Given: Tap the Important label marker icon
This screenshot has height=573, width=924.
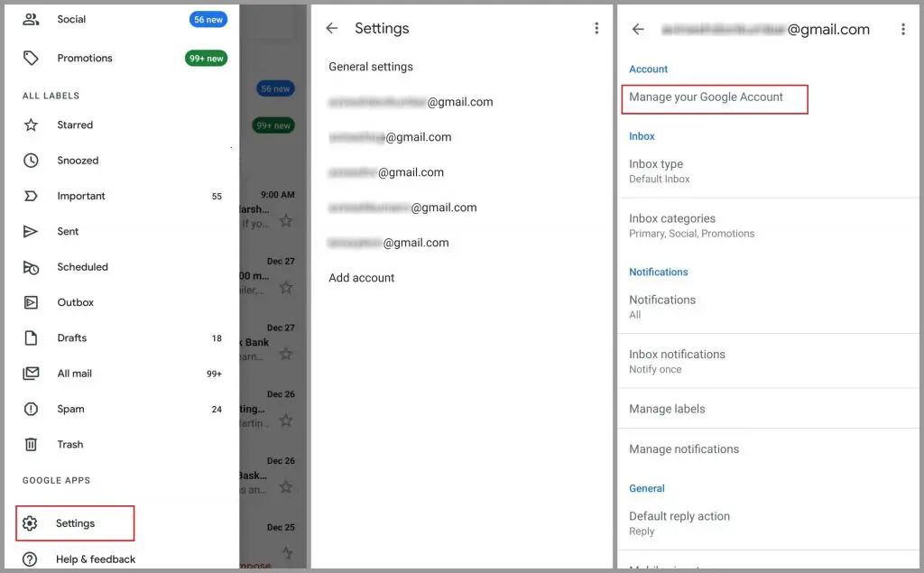Looking at the screenshot, I should 31,196.
